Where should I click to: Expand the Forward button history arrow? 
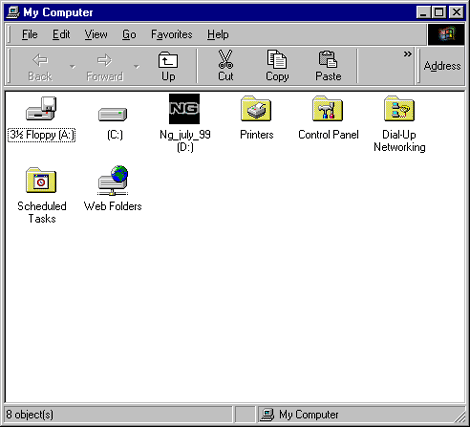pos(136,67)
